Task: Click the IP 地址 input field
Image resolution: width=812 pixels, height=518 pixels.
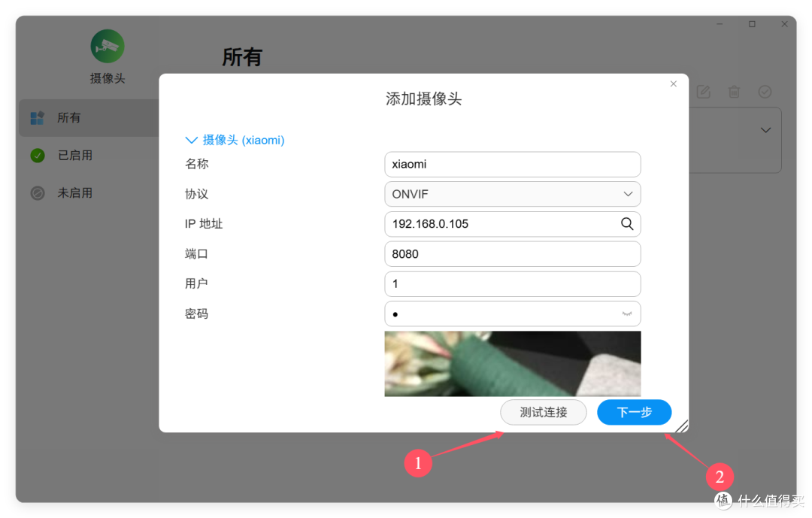Action: tap(512, 224)
